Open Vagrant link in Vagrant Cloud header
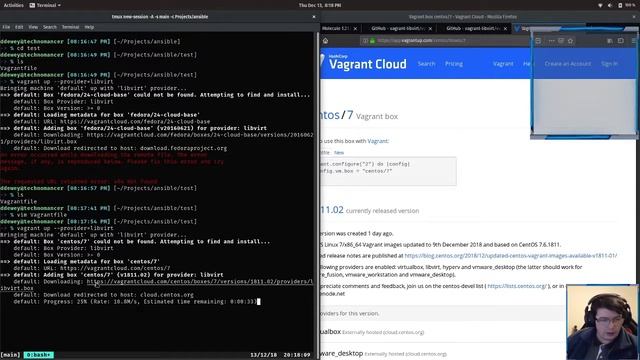This screenshot has width=640, height=360. [x=503, y=64]
